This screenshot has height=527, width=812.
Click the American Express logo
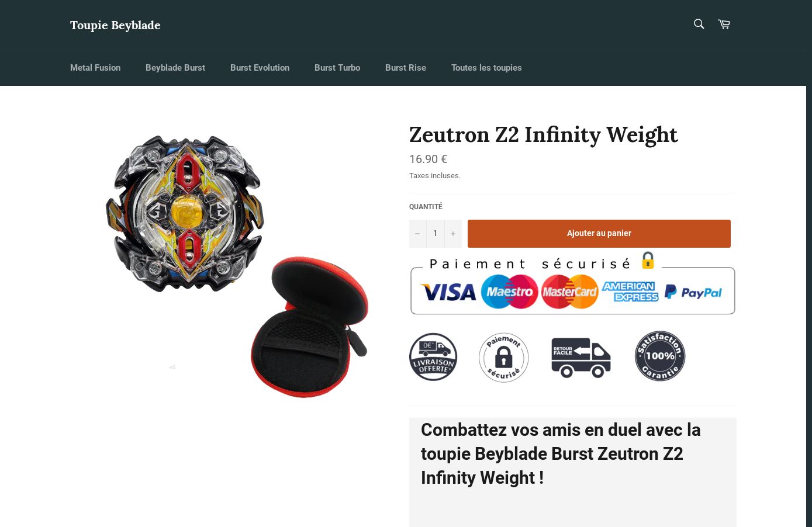(x=630, y=292)
